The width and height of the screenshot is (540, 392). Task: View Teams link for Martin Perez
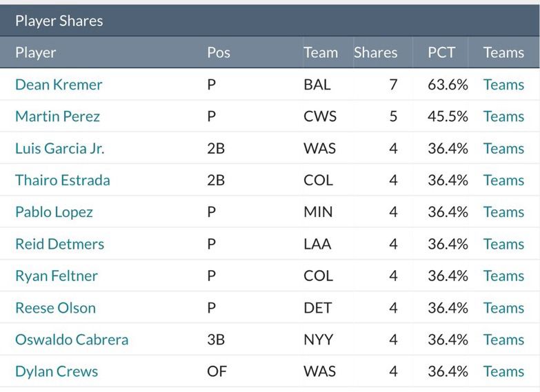[x=503, y=116]
